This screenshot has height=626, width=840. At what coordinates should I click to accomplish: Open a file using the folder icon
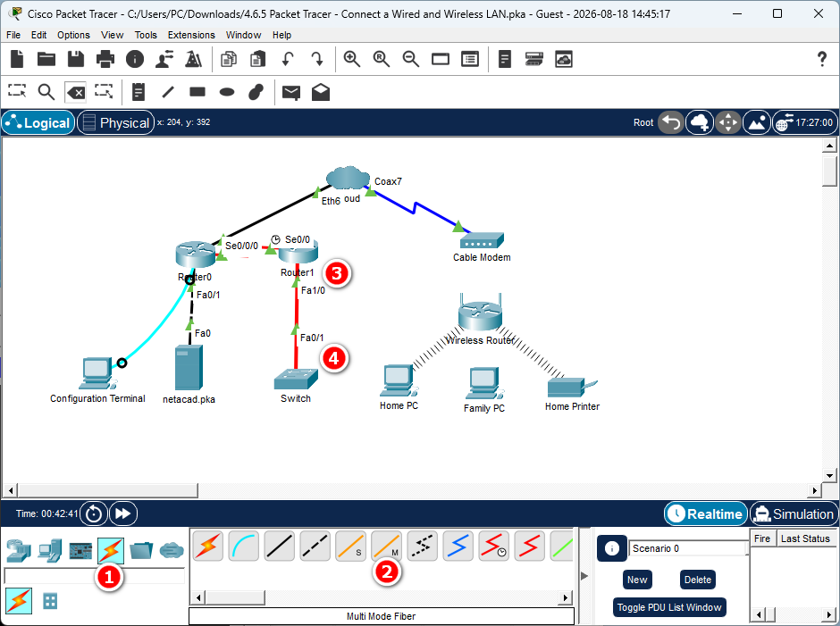[46, 59]
